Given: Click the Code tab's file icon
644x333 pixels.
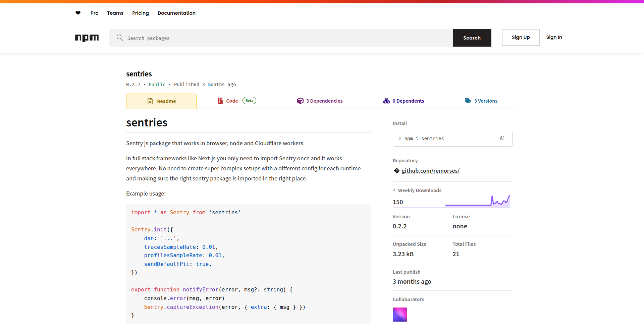Looking at the screenshot, I should (220, 101).
